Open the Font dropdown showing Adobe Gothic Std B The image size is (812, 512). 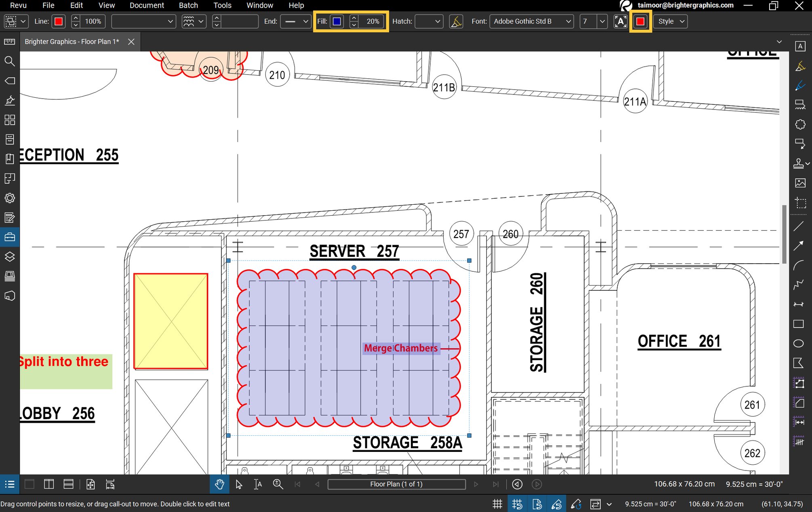(531, 21)
